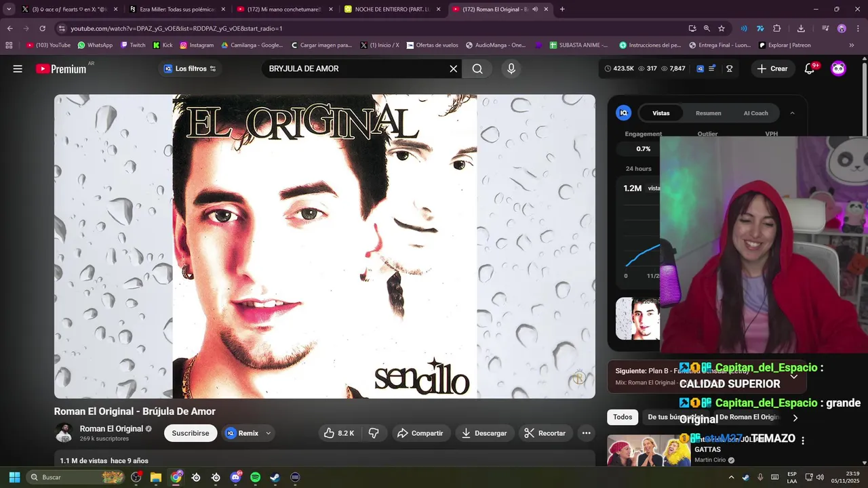Open Spotify from the taskbar
This screenshot has width=868, height=488.
[255, 477]
